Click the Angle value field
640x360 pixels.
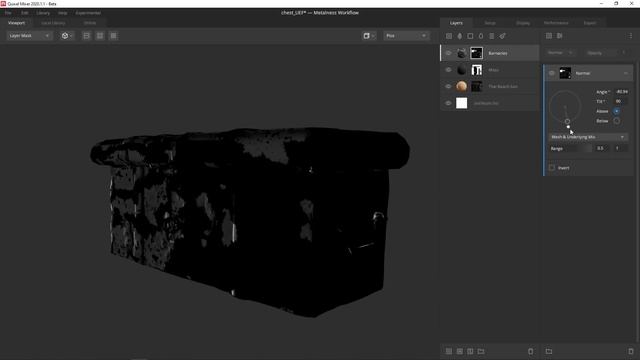tap(622, 92)
